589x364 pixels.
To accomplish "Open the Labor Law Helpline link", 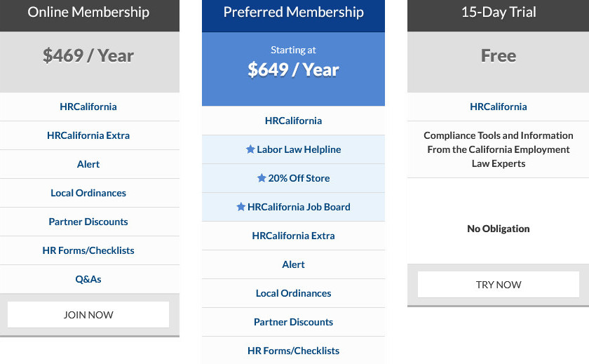I will [299, 149].
